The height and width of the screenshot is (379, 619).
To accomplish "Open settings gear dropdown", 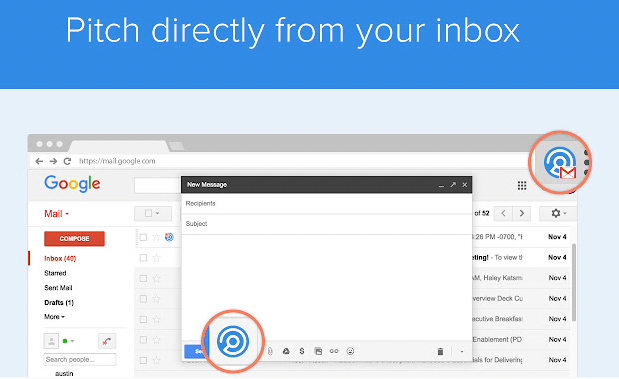I will point(558,213).
